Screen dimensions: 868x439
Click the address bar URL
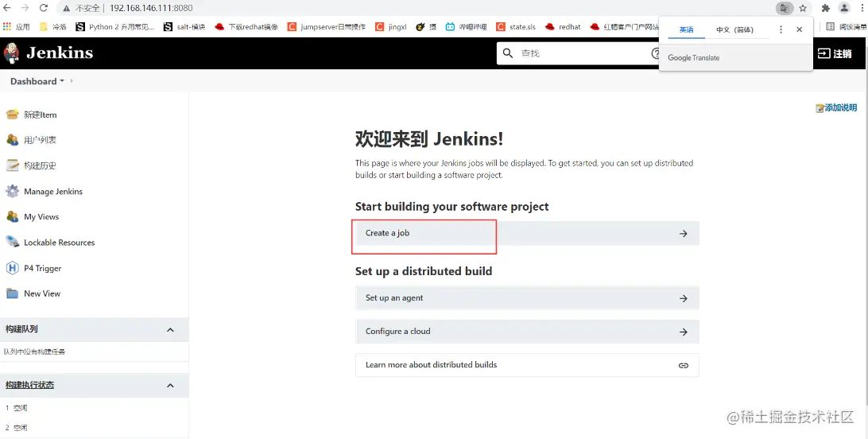[151, 8]
